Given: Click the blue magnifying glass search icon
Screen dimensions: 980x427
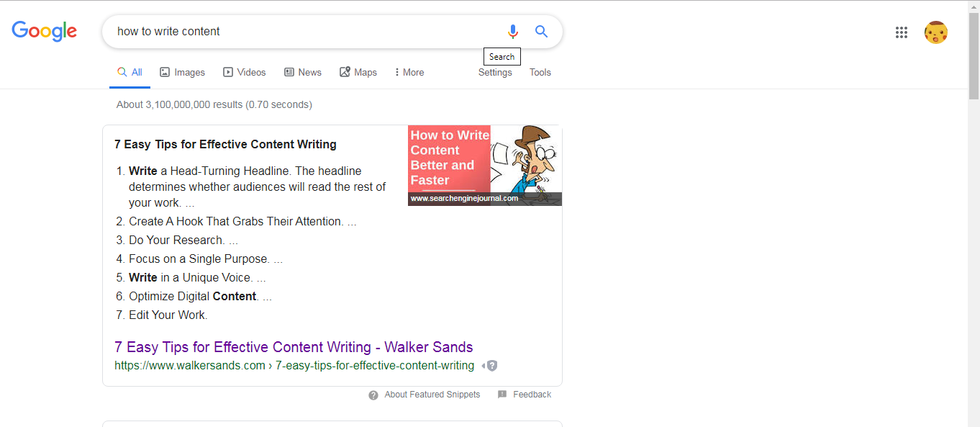Looking at the screenshot, I should 541,32.
